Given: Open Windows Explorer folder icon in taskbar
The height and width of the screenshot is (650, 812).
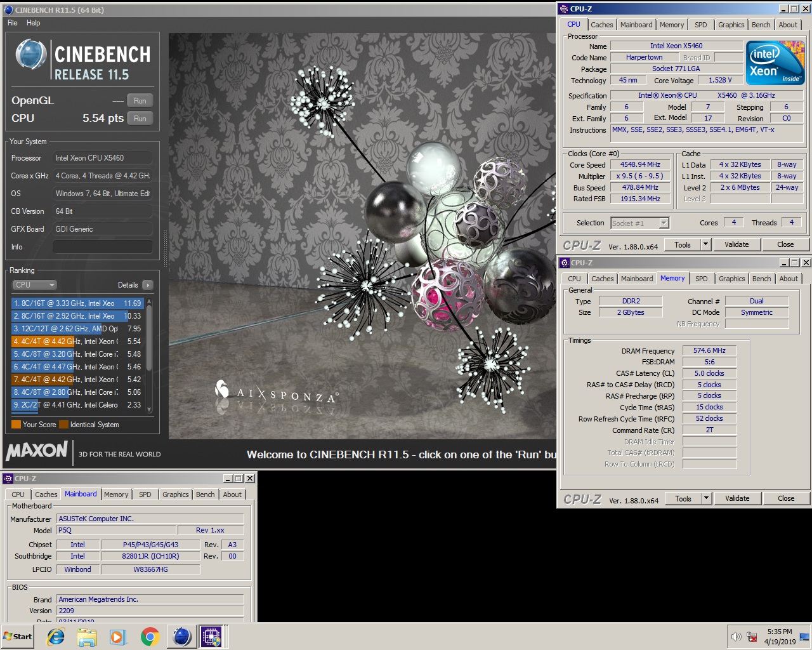Looking at the screenshot, I should [x=87, y=637].
